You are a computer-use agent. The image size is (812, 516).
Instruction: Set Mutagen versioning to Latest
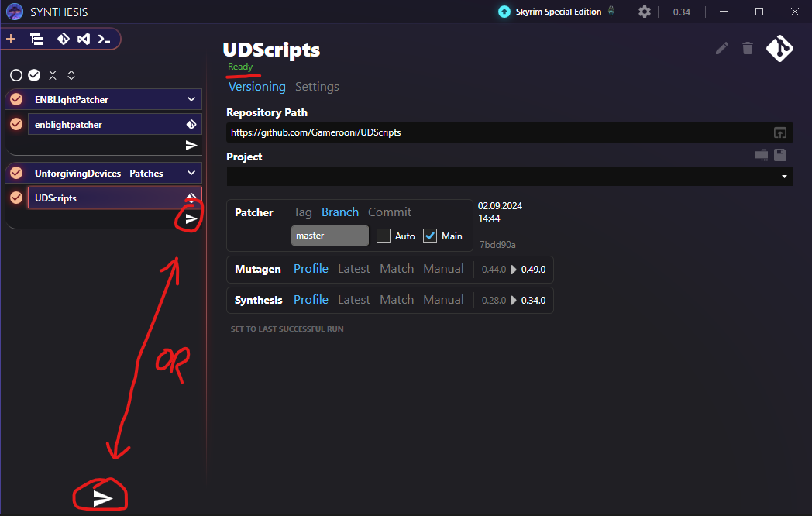tap(353, 269)
